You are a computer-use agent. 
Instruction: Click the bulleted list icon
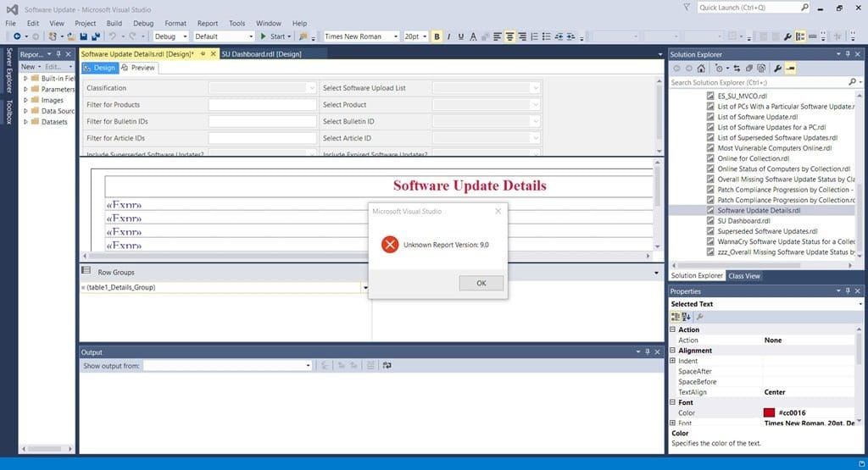[547, 36]
